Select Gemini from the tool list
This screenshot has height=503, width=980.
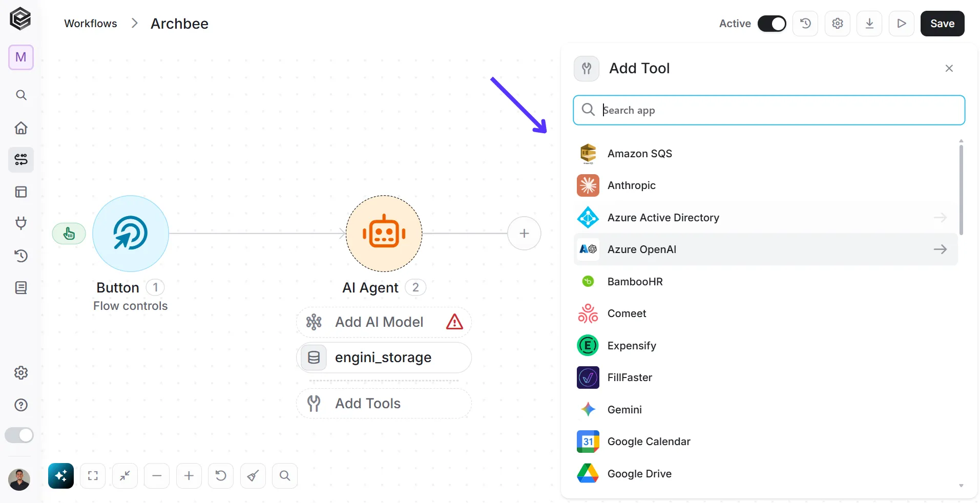[x=765, y=410]
